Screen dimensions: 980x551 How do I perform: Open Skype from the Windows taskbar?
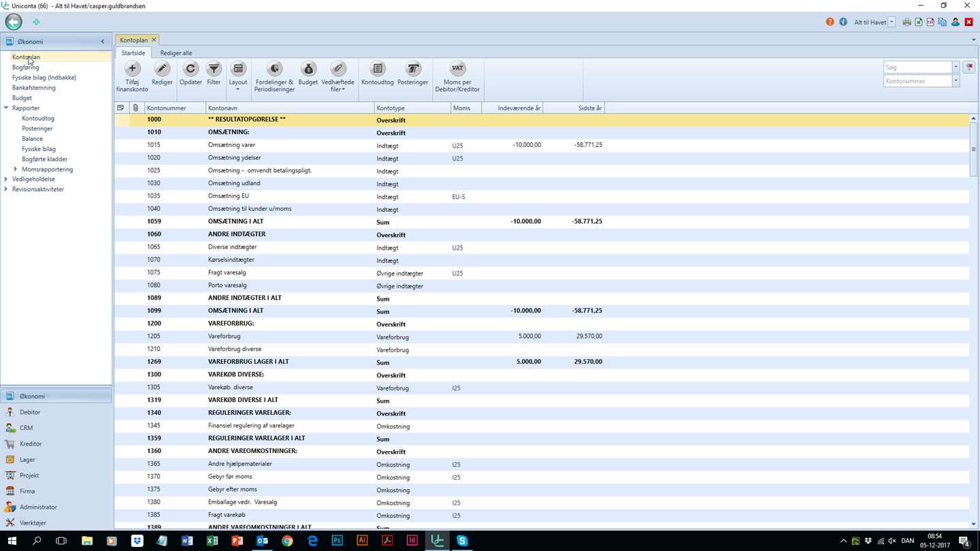(462, 541)
